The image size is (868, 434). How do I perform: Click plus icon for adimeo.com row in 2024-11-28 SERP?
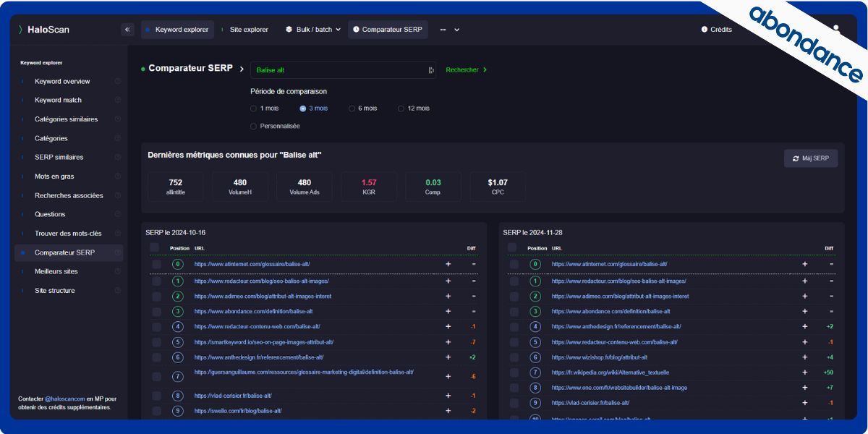[x=805, y=296]
